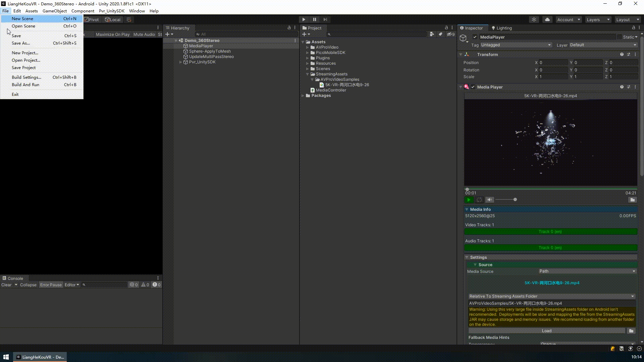Click Search by Label tag icon
Screen dimensions: 644x362
click(x=440, y=34)
